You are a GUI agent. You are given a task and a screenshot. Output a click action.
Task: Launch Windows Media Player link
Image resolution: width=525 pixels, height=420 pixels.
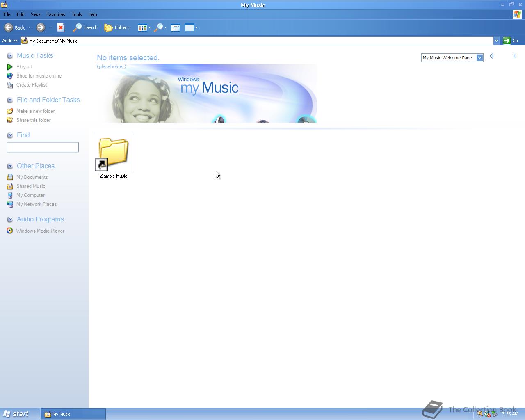click(40, 231)
